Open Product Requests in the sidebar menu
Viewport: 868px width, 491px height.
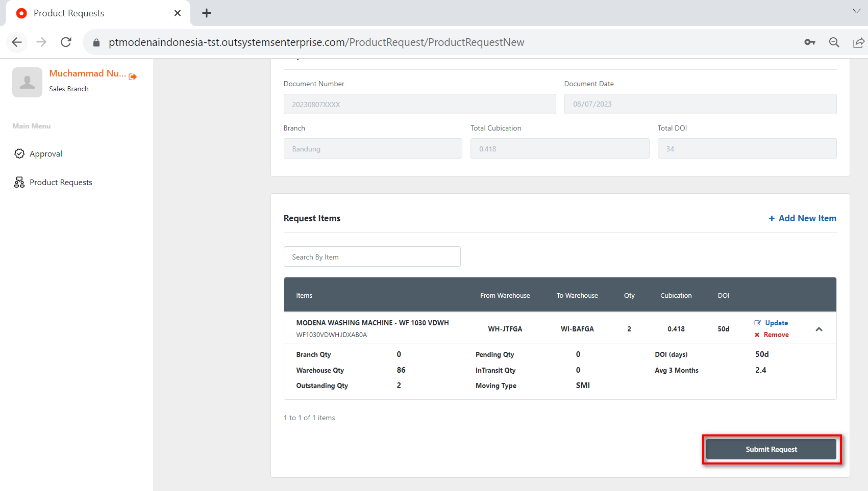click(61, 183)
